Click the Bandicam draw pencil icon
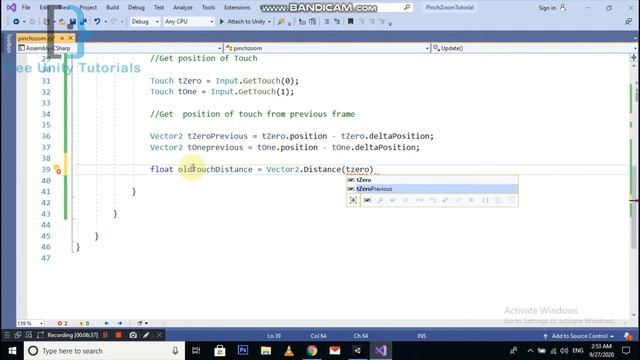The height and width of the screenshot is (360, 640). [146, 336]
